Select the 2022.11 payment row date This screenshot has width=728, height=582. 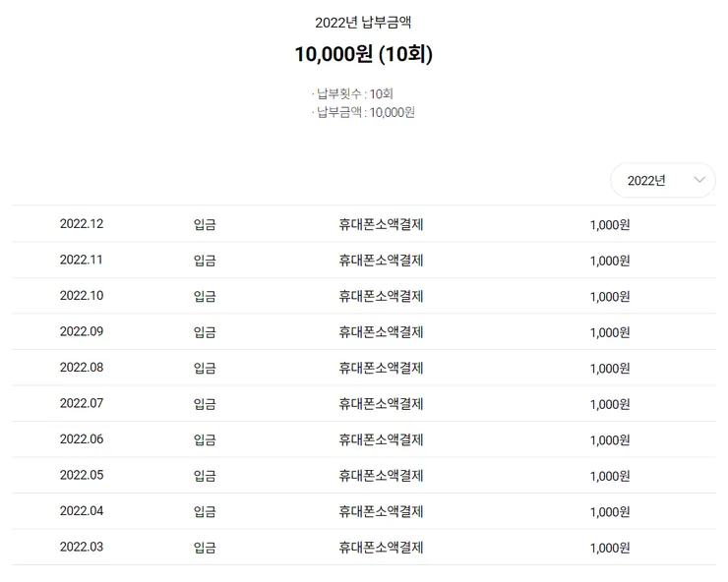82,260
